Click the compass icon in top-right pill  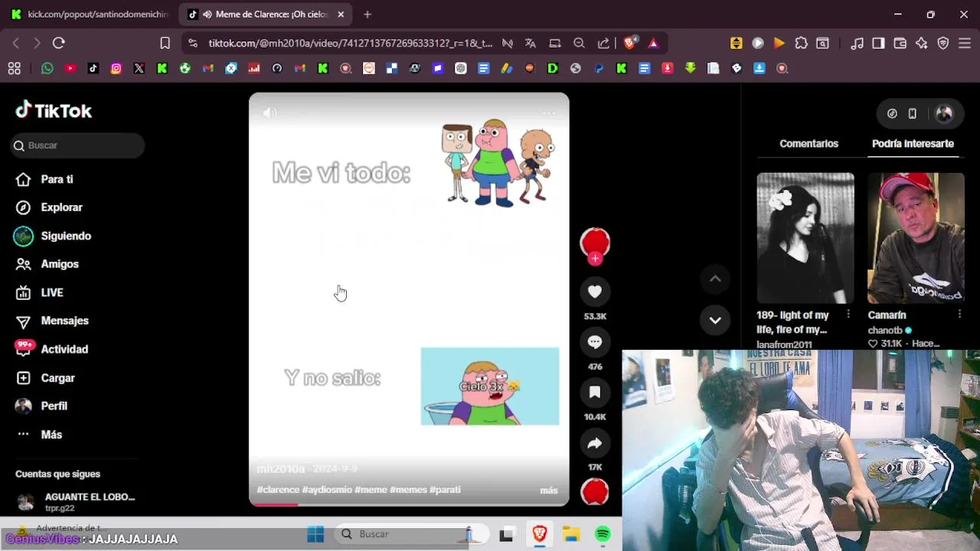[x=892, y=113]
